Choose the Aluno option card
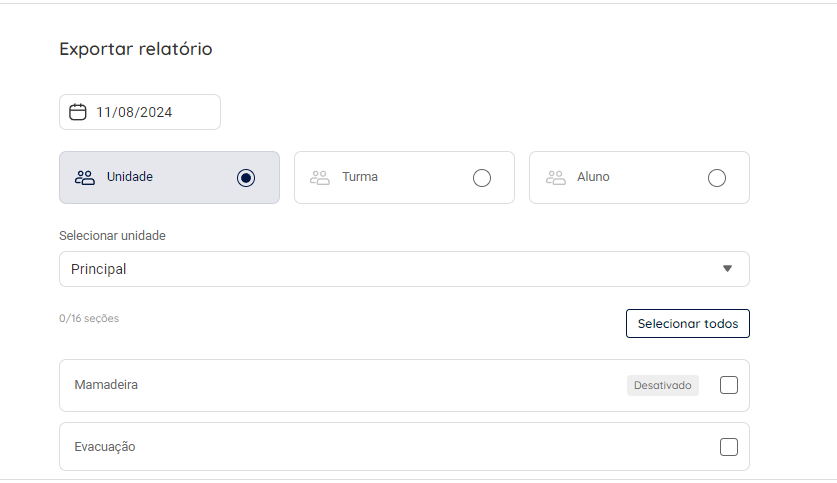 639,178
